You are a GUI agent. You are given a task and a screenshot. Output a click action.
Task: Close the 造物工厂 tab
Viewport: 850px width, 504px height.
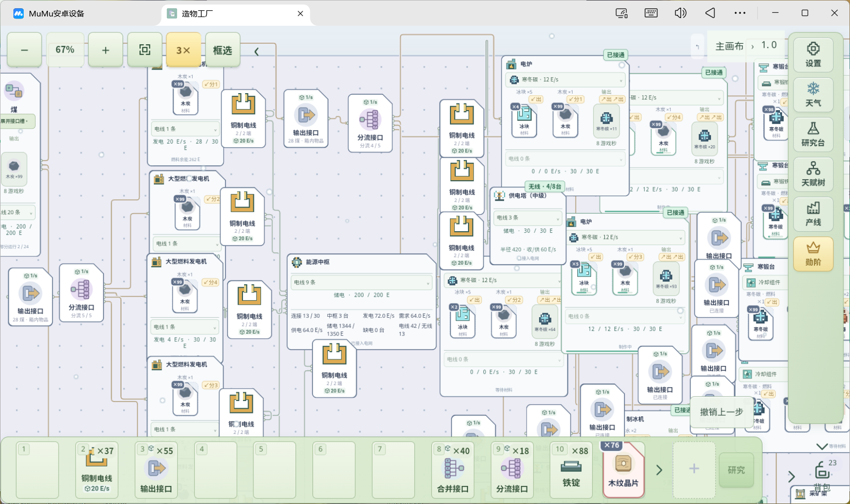click(x=300, y=13)
